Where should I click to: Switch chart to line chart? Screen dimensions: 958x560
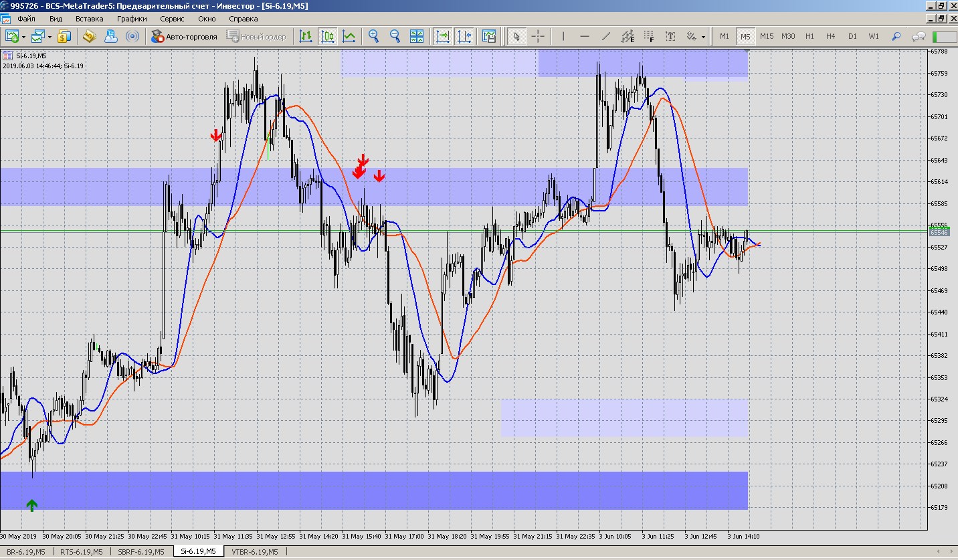pyautogui.click(x=349, y=36)
